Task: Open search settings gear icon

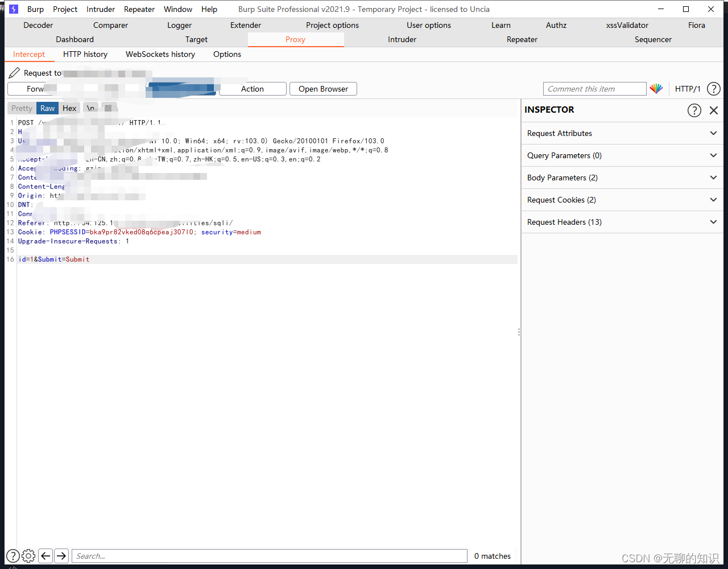Action: [x=28, y=556]
